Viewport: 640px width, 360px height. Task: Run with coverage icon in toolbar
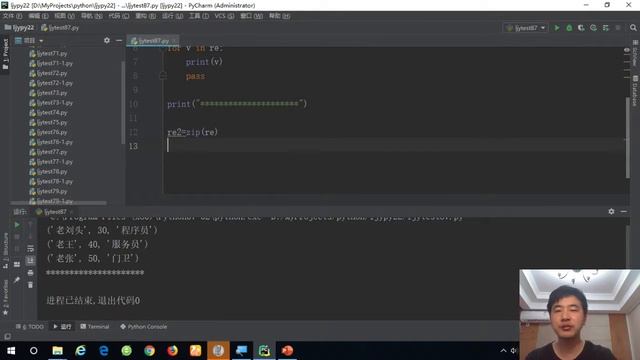pos(581,28)
